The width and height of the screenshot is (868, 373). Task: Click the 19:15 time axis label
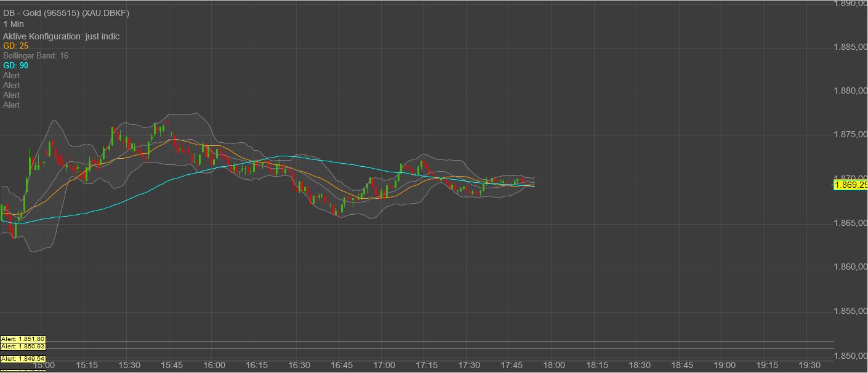tap(766, 366)
